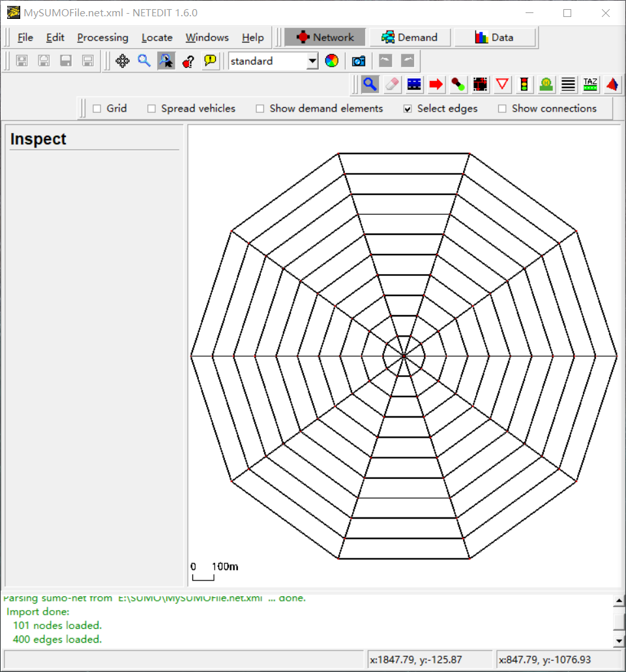Screen dimensions: 626x672
Task: Check the Spread vehicles option
Action: click(151, 108)
